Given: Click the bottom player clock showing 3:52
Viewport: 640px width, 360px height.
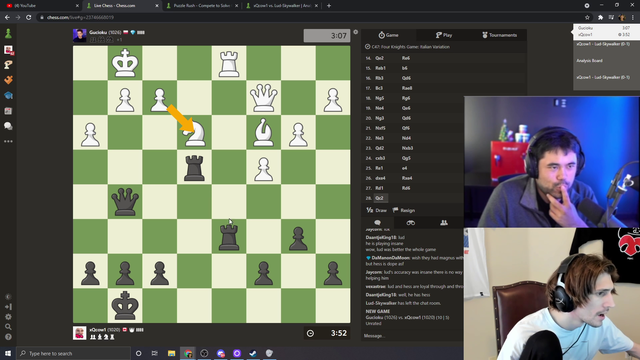Looking at the screenshot, I should pos(327,333).
